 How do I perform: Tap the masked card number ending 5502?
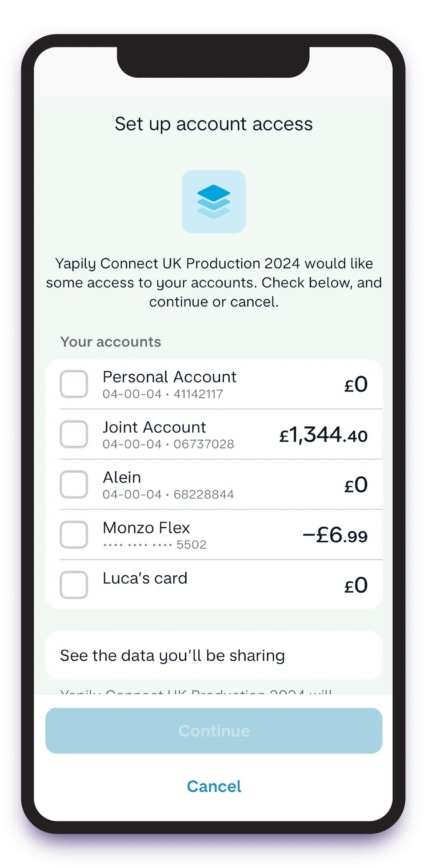pyautogui.click(x=154, y=545)
